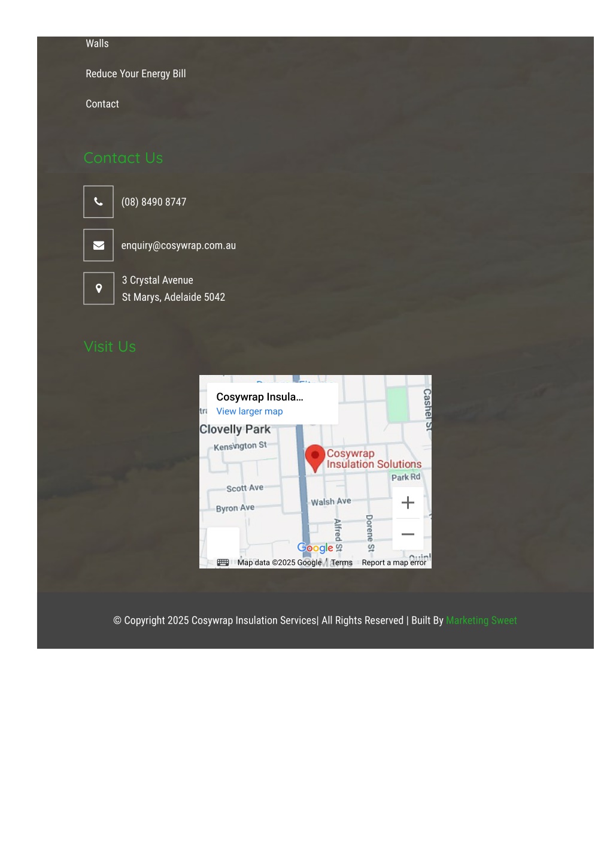The height and width of the screenshot is (868, 613).
Task: Call phone number (08) 8490 8747
Action: coord(154,202)
